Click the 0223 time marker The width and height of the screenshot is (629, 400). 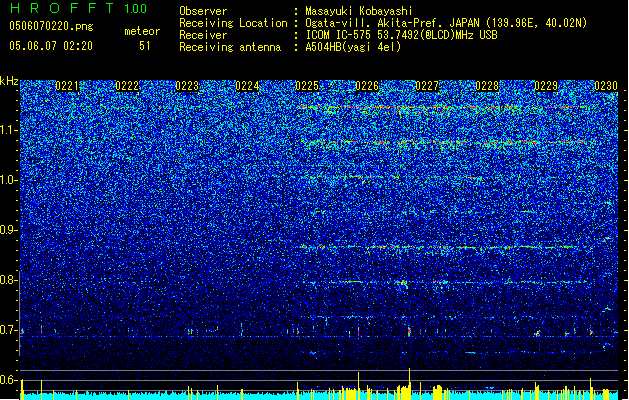coord(187,86)
